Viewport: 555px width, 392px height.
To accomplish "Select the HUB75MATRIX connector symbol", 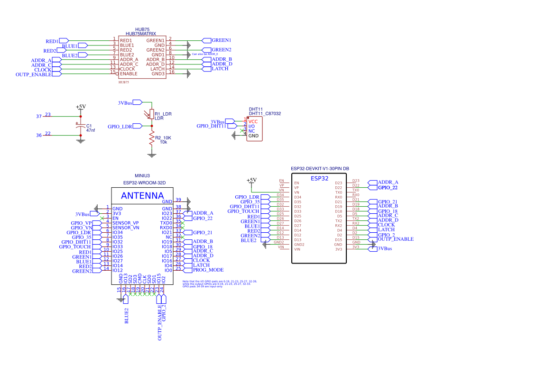I will [142, 57].
